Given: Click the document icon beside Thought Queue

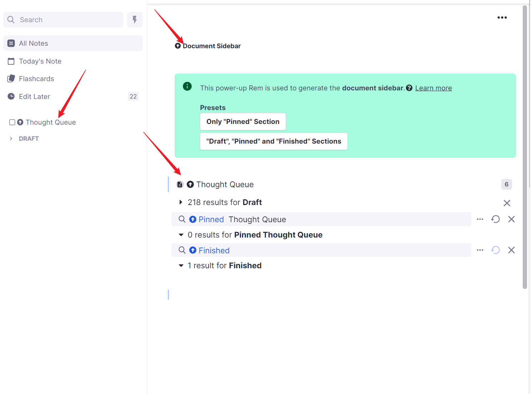Looking at the screenshot, I should (180, 185).
